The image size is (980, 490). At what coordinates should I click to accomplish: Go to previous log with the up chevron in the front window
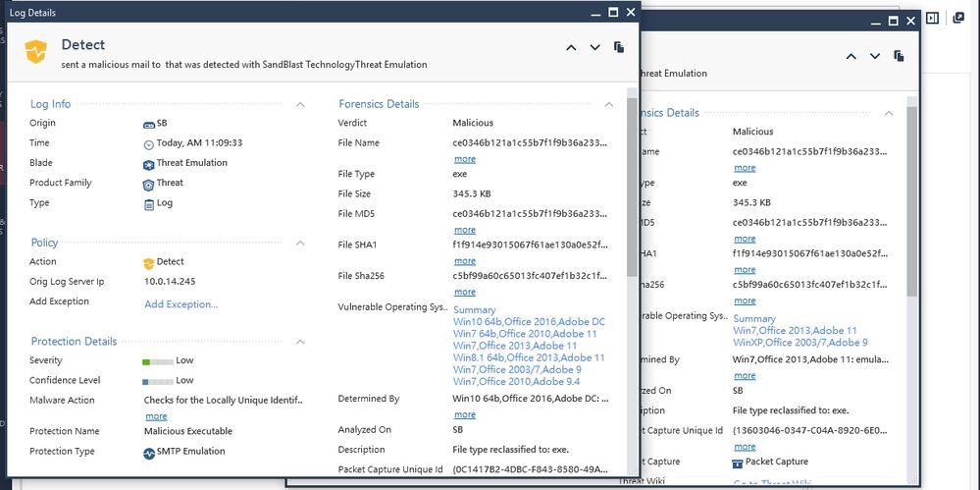[x=571, y=47]
